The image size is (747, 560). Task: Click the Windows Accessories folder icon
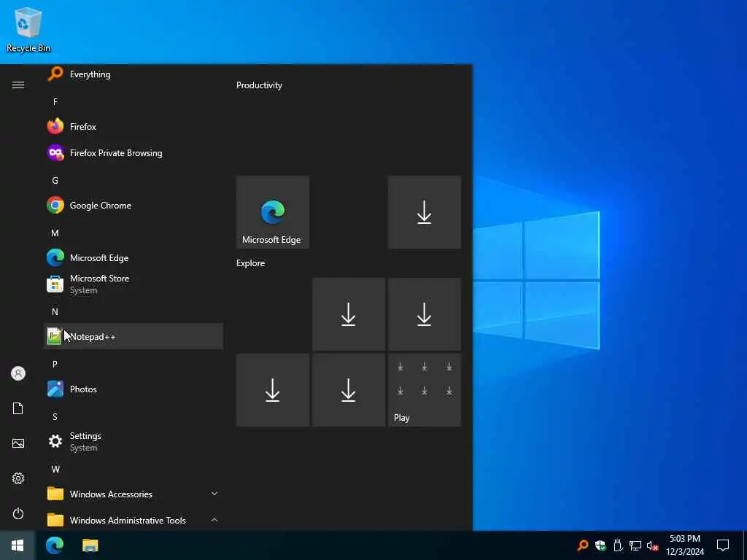coord(55,494)
